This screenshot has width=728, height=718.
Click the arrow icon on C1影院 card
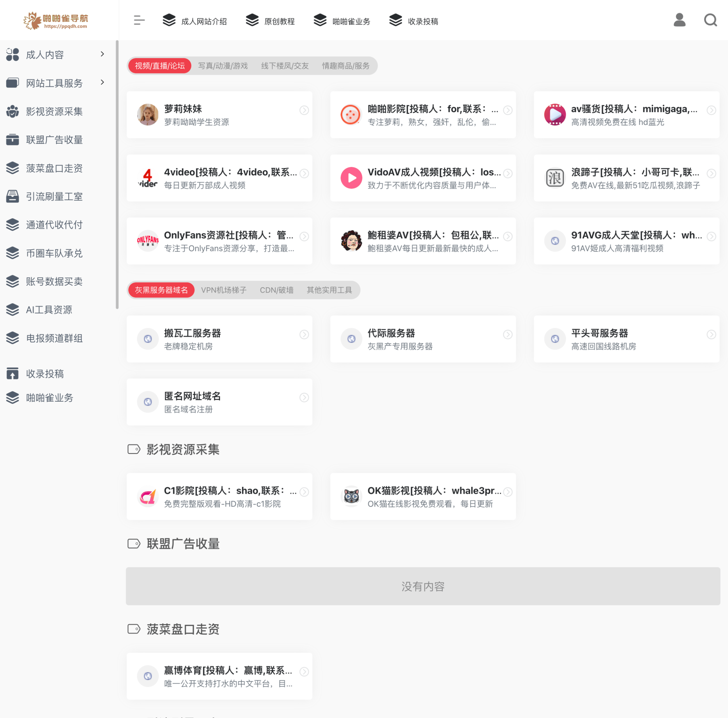click(304, 492)
